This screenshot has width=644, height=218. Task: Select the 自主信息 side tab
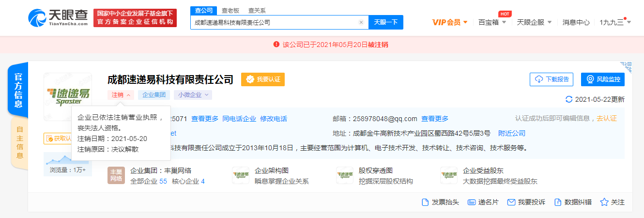[19, 142]
